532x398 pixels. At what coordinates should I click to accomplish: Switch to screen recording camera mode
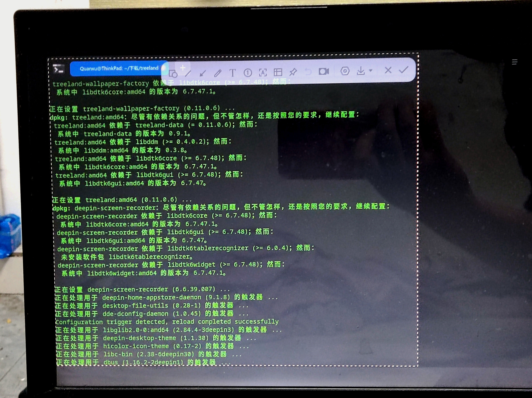pos(324,71)
